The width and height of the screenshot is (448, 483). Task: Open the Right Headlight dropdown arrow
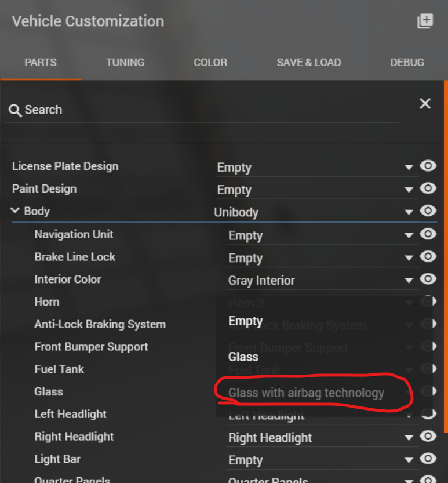[409, 438]
